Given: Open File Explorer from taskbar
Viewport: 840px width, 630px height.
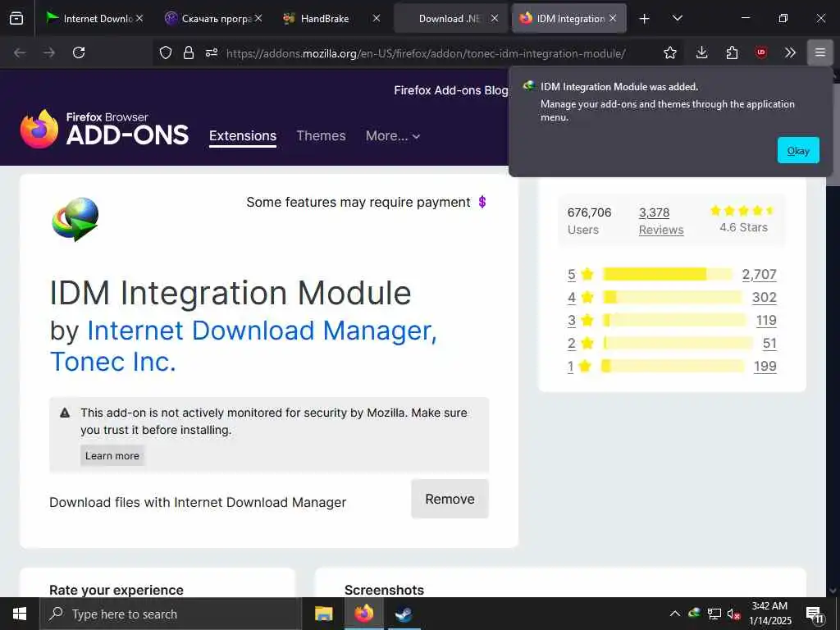Looking at the screenshot, I should [x=323, y=614].
